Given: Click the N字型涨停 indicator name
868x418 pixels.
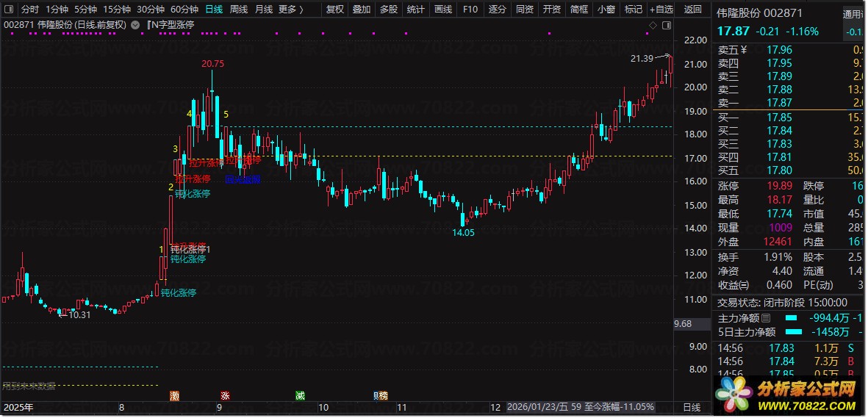Looking at the screenshot, I should click(173, 25).
